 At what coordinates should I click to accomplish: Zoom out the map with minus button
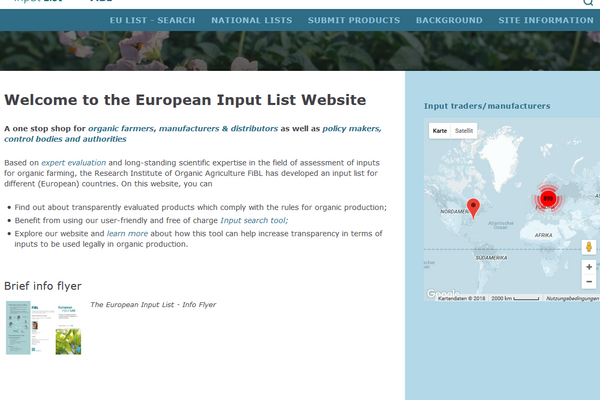coord(589,282)
